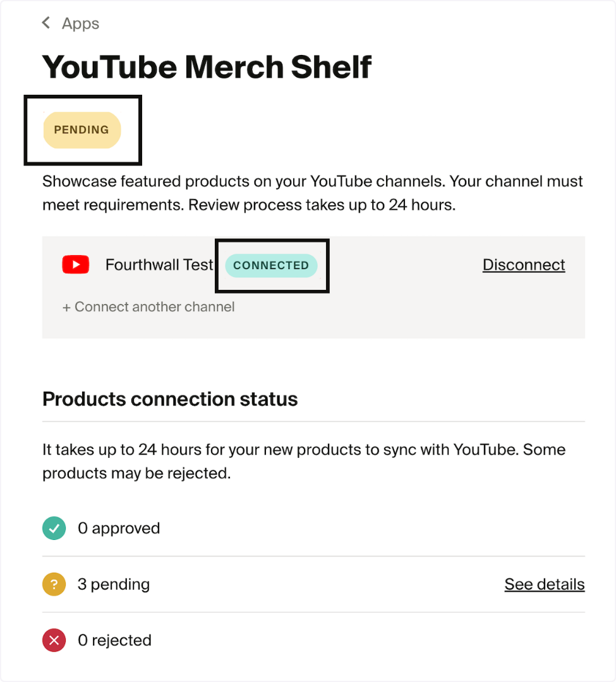This screenshot has width=616, height=682.
Task: Click the YouTube logo icon
Action: tap(76, 265)
